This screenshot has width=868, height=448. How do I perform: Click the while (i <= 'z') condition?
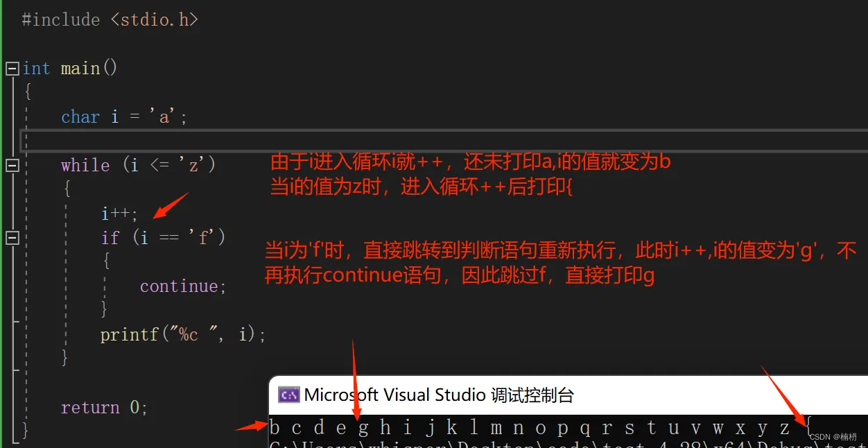click(139, 165)
